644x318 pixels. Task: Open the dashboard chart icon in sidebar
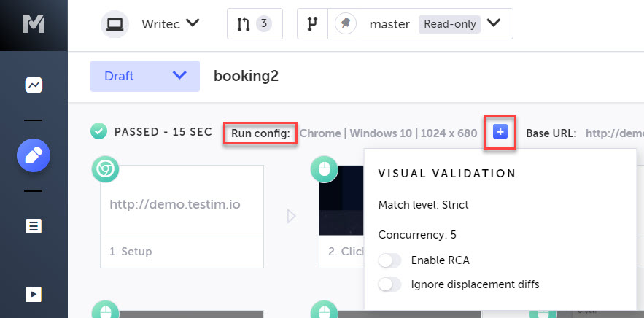point(34,85)
